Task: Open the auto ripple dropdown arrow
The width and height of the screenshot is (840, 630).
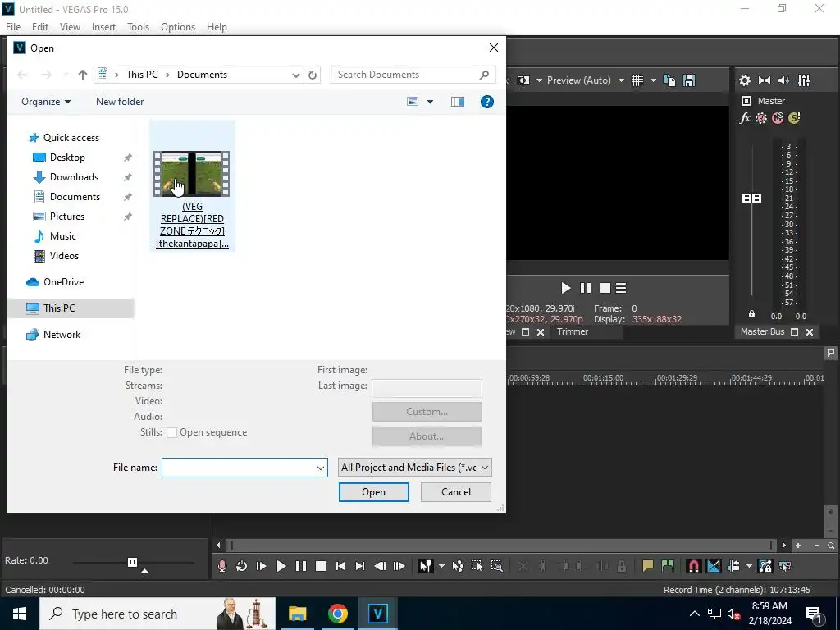Action: 749,566
